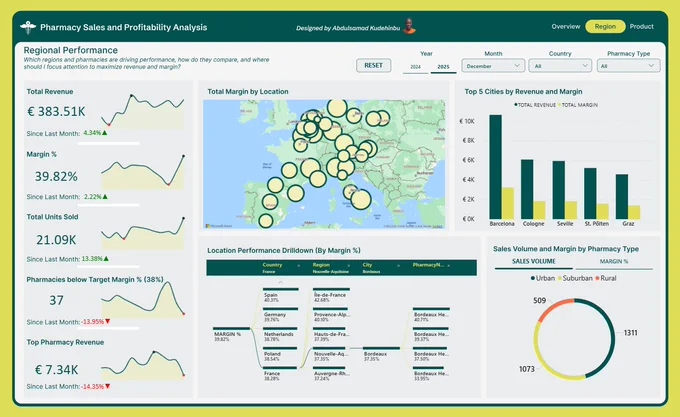Viewport: 680px width, 417px height.
Task: Click green up arrow beside 2.22%
Action: (105, 196)
